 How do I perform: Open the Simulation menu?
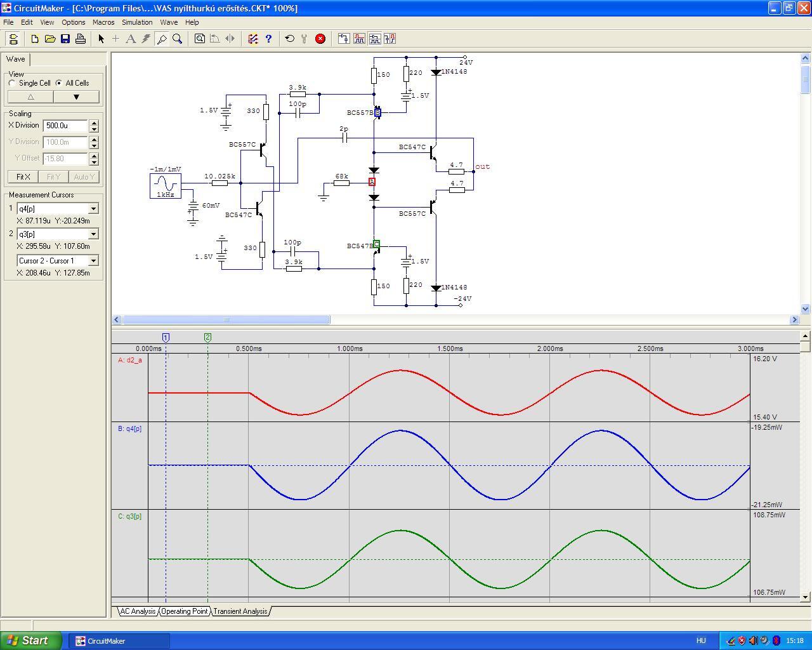coord(137,22)
